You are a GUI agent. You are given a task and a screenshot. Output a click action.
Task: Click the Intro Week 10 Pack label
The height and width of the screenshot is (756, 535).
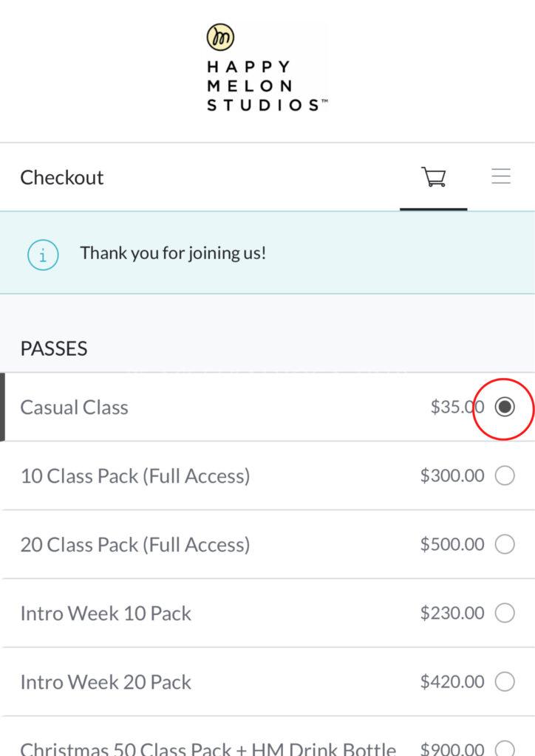[106, 614]
